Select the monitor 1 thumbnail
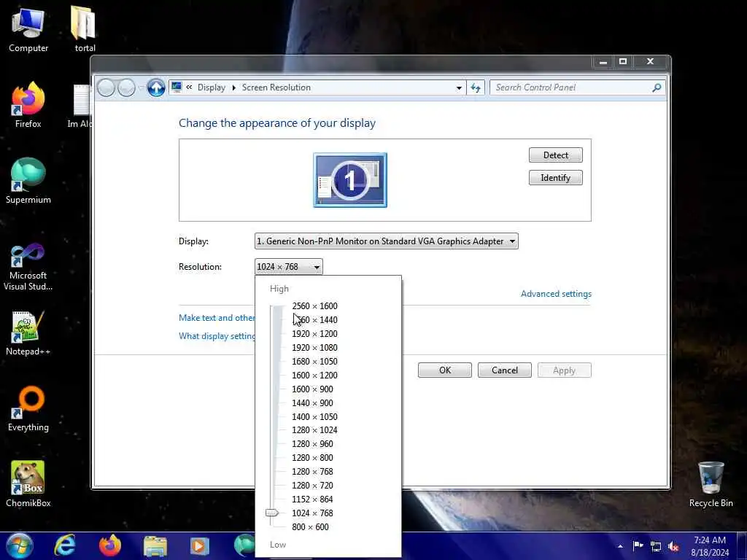This screenshot has height=560, width=747. tap(350, 180)
